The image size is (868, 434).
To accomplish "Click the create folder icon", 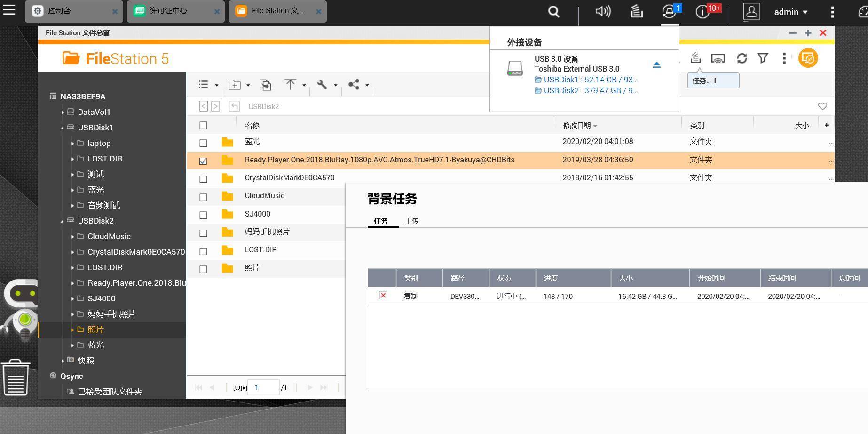I will pyautogui.click(x=235, y=85).
